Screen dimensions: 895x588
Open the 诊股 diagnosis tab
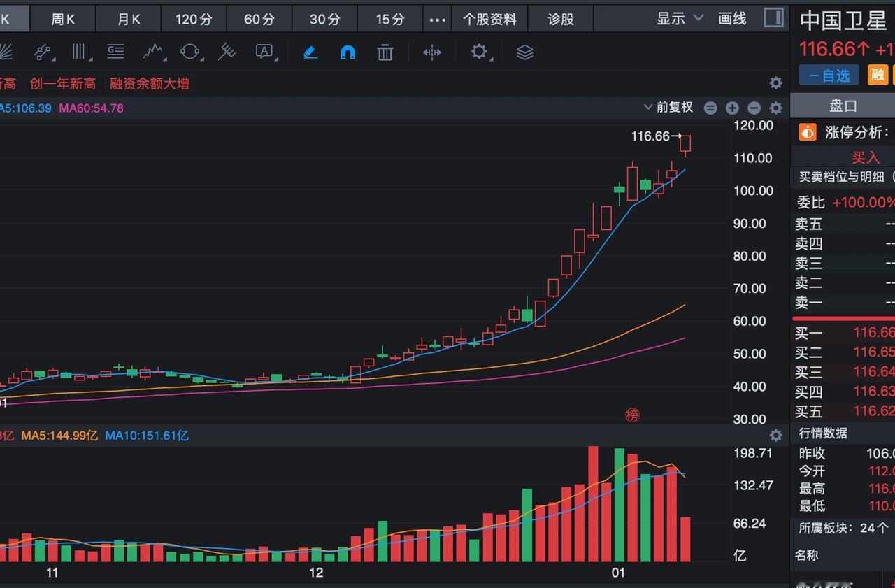pyautogui.click(x=560, y=19)
